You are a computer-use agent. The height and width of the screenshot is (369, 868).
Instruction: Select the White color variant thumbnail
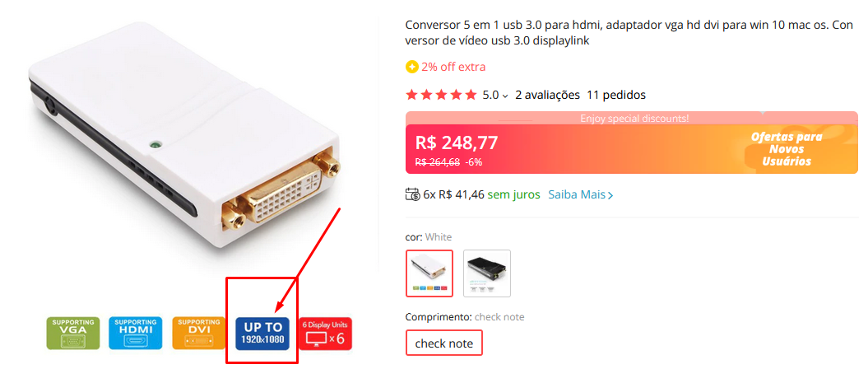[429, 273]
